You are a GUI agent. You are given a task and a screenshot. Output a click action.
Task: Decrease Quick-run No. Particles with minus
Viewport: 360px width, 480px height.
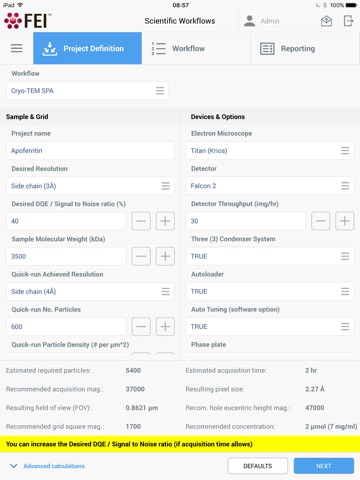[x=141, y=327]
